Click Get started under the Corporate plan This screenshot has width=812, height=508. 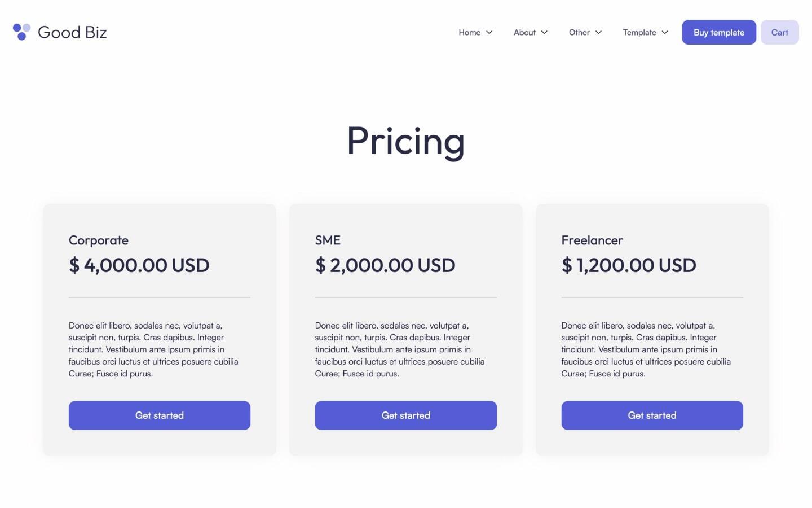pos(159,415)
